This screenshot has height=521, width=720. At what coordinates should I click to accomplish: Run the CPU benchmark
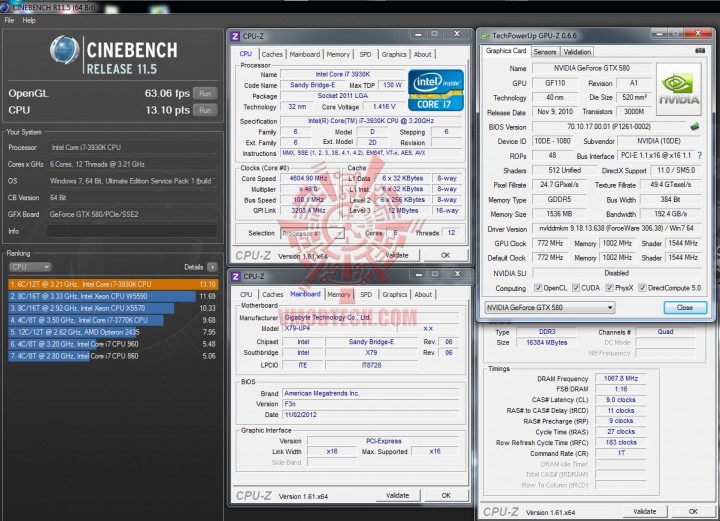click(x=205, y=110)
